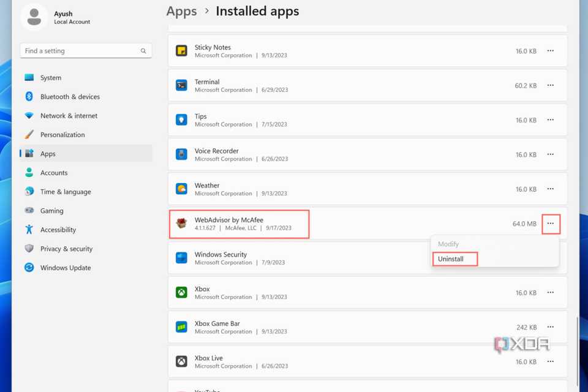Open more options for Xbox Live
Screen dimensions: 588x392
[x=550, y=361]
